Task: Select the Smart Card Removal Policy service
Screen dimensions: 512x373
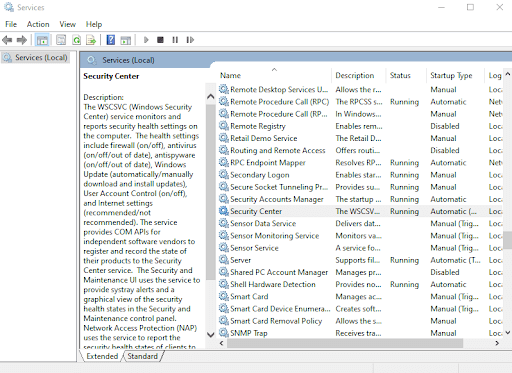Action: (x=360, y=321)
